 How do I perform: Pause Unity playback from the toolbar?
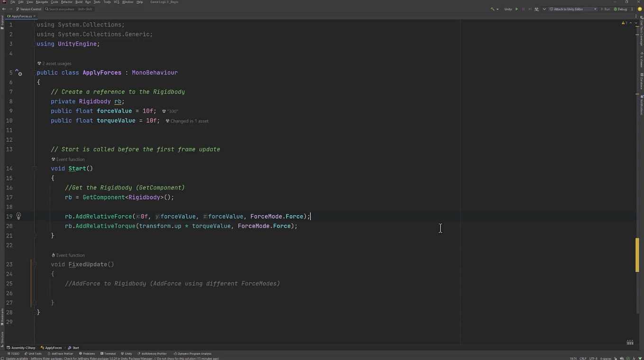(524, 9)
